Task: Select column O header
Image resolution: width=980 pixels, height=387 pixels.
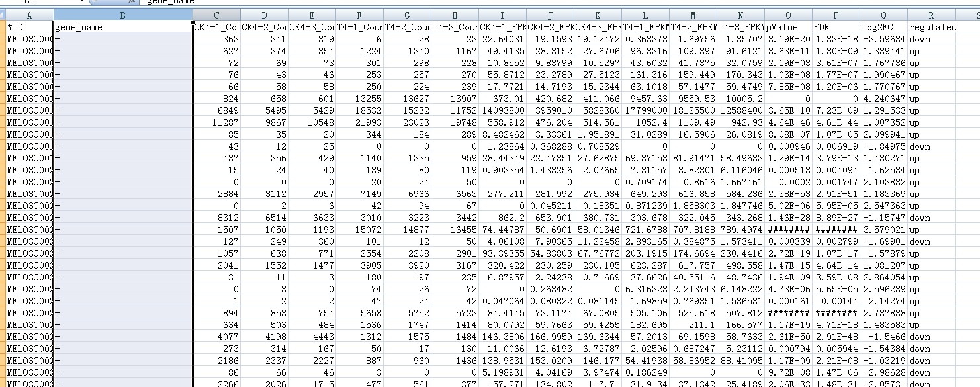Action: 788,15
